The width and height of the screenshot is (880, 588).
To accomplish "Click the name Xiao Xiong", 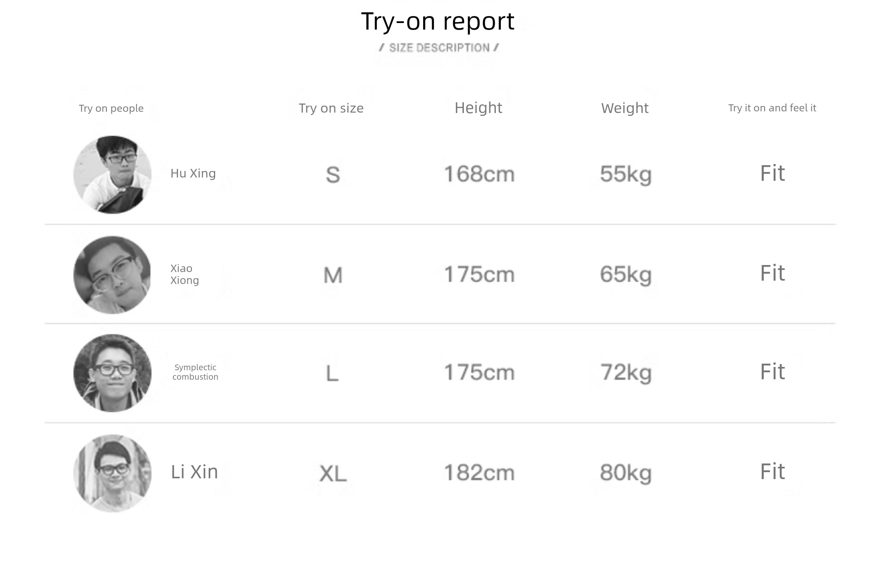I will [x=185, y=274].
